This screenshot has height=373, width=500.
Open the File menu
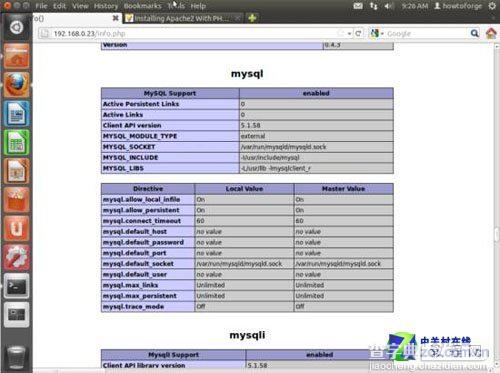point(41,6)
